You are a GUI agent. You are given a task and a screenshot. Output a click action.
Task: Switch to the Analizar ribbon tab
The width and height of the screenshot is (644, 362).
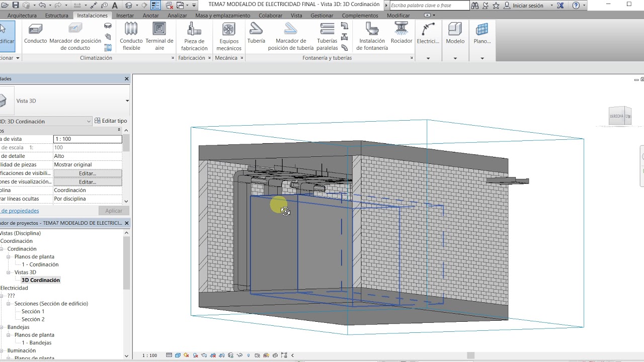point(177,16)
